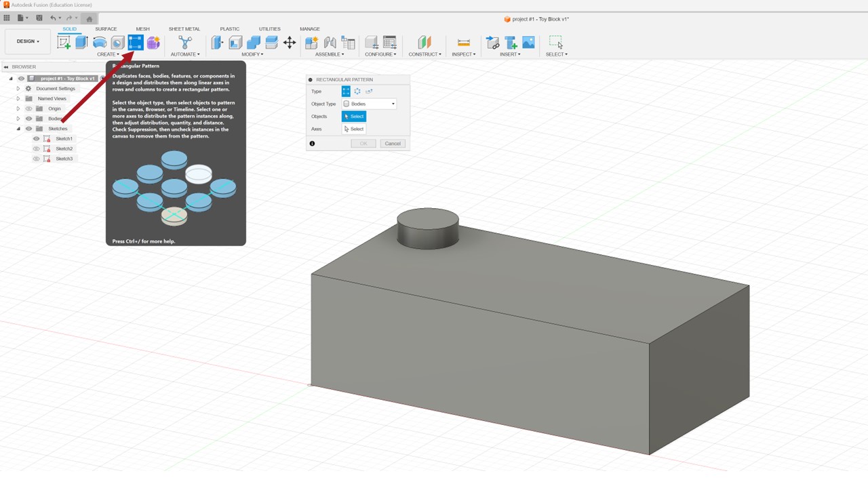Expand the Named Views node
This screenshot has height=488, width=868.
tap(18, 99)
